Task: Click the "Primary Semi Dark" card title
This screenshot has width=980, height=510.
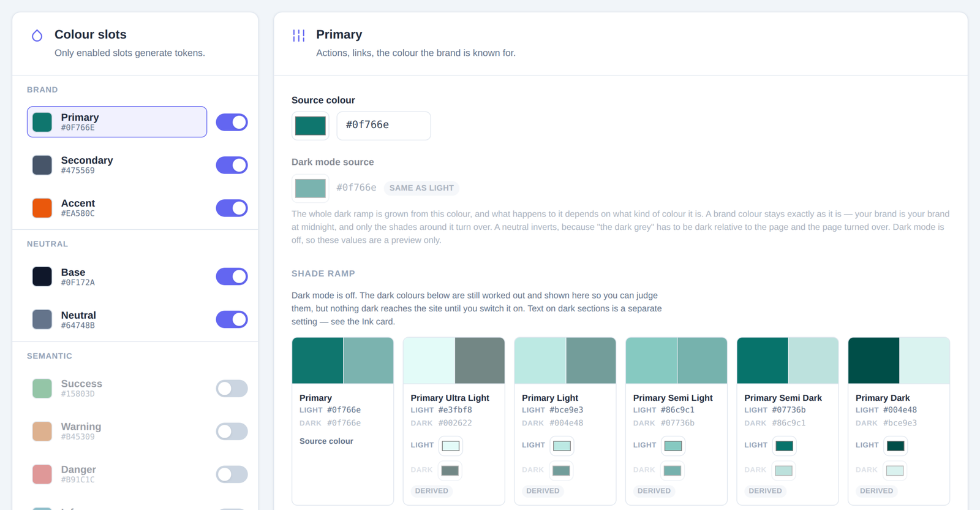Action: click(x=783, y=398)
